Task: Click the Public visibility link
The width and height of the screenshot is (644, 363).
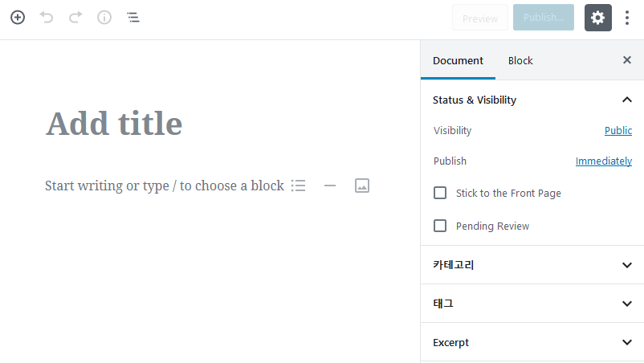Action: click(618, 130)
